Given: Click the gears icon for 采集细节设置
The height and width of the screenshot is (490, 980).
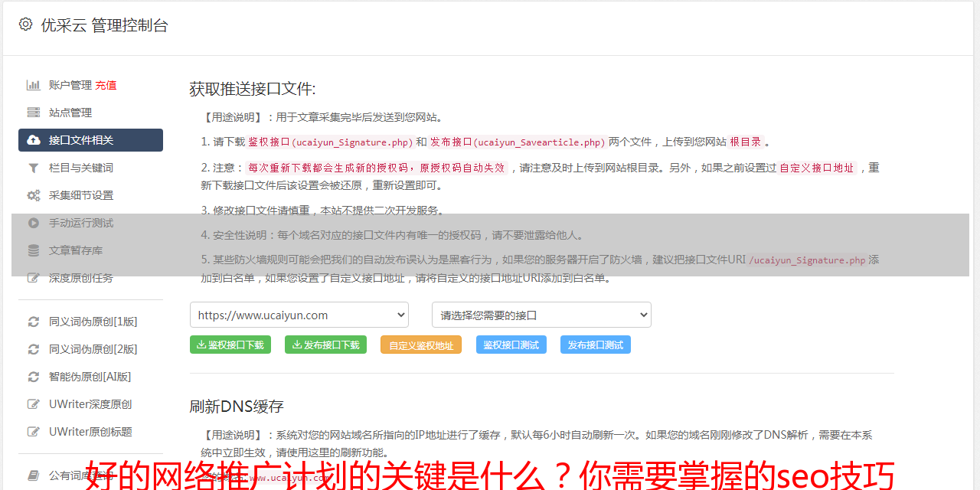Looking at the screenshot, I should [x=34, y=195].
